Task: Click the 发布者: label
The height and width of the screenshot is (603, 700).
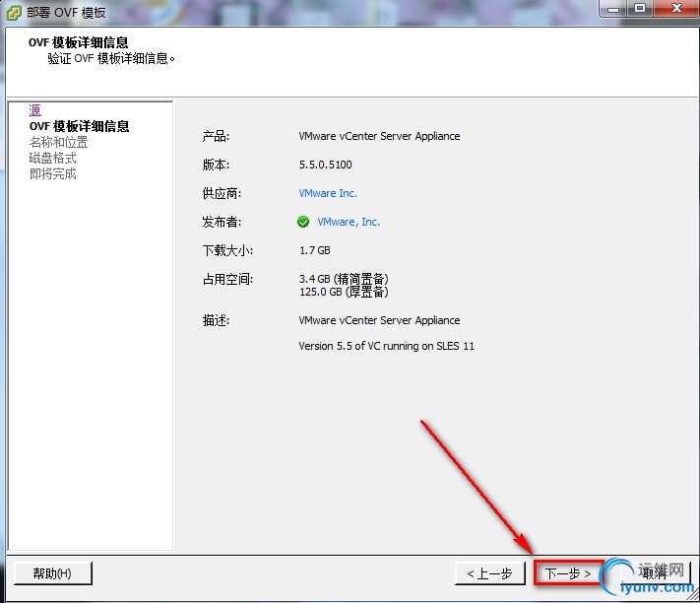Action: 222,222
